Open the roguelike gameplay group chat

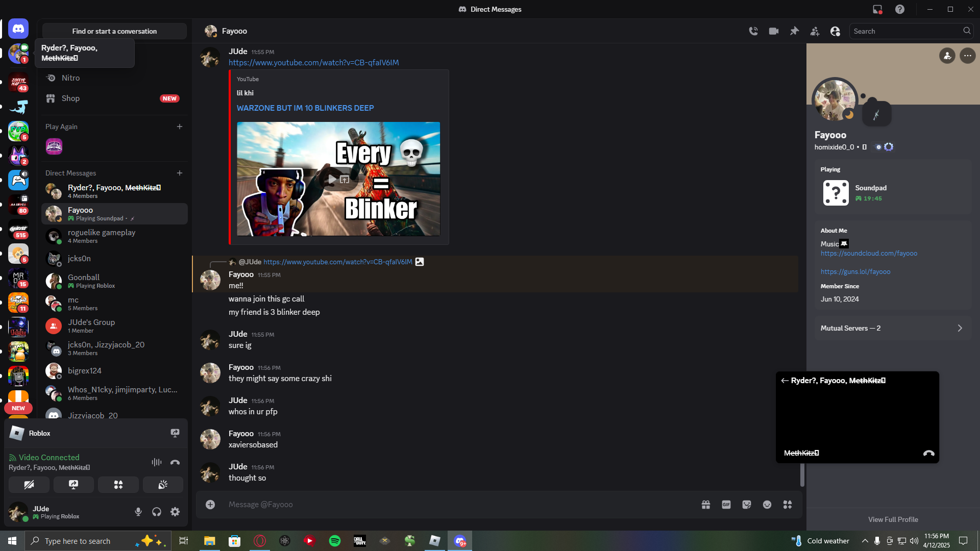(114, 236)
